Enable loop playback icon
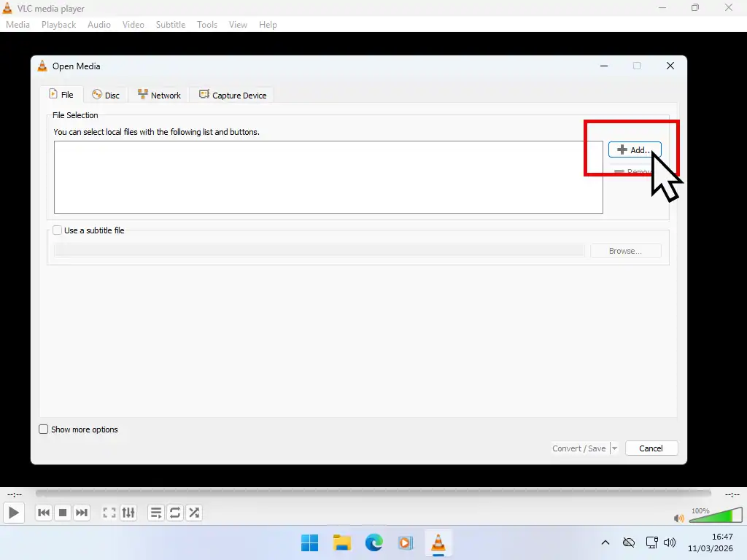Image resolution: width=747 pixels, height=560 pixels. [x=174, y=513]
